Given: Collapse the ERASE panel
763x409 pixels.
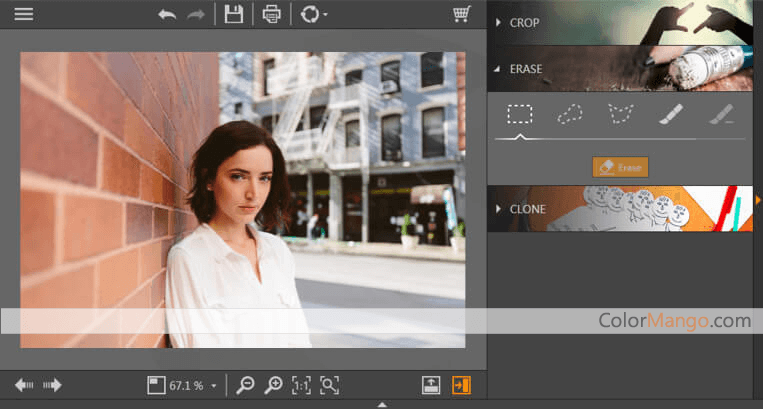Looking at the screenshot, I should 525,69.
